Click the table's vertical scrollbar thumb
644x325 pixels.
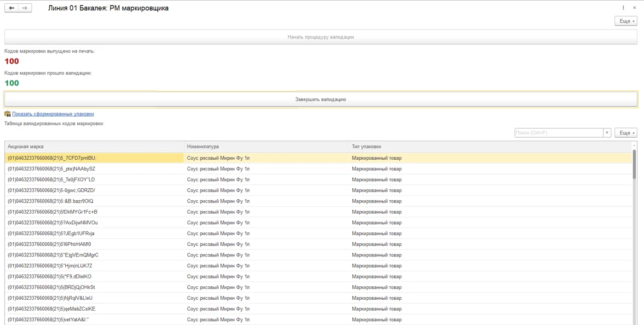click(x=634, y=164)
